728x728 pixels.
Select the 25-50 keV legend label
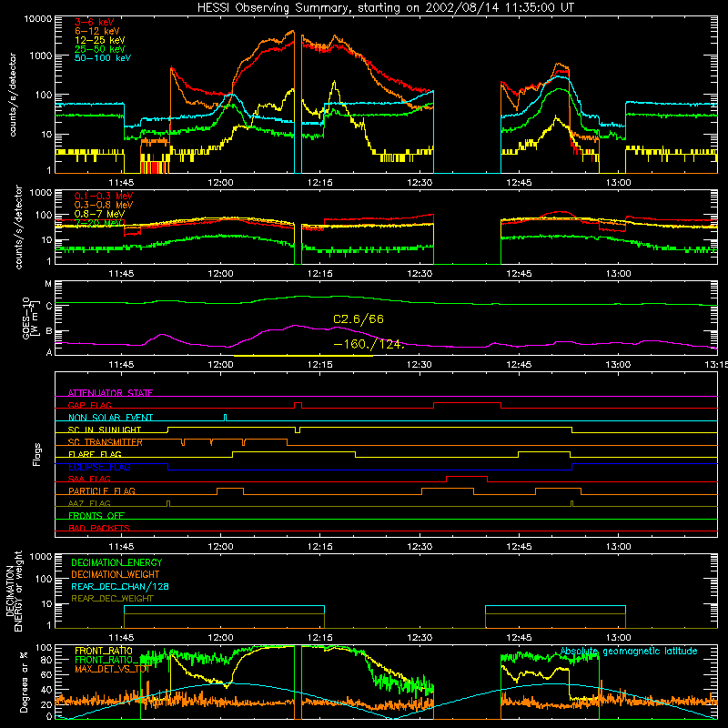tap(99, 49)
